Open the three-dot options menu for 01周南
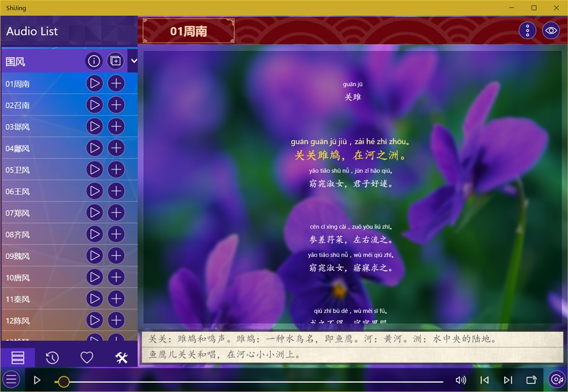 pyautogui.click(x=527, y=30)
